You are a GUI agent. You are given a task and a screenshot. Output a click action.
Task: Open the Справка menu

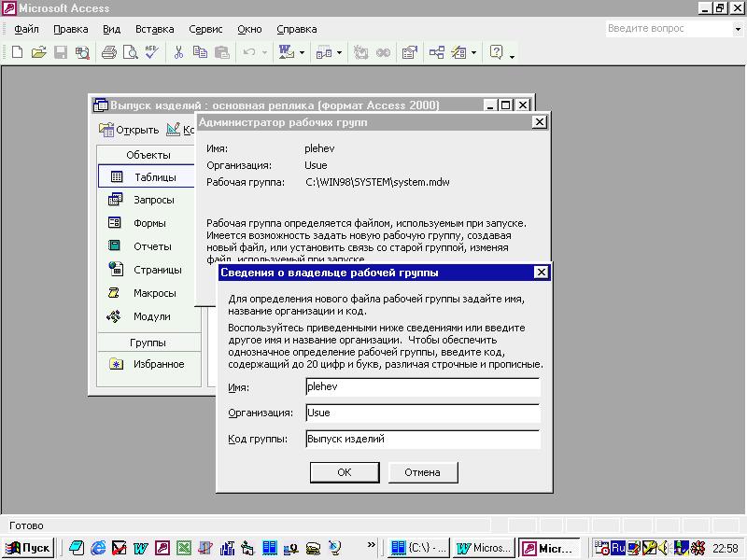296,29
